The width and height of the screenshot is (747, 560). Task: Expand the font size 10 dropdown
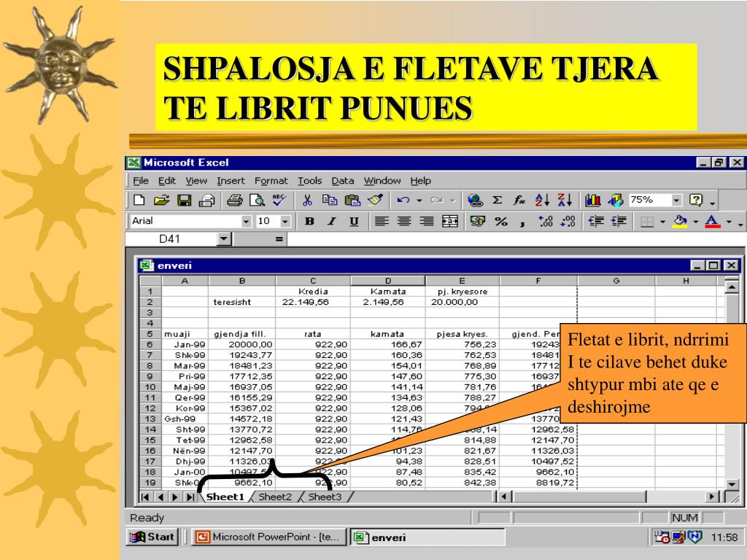pos(285,222)
